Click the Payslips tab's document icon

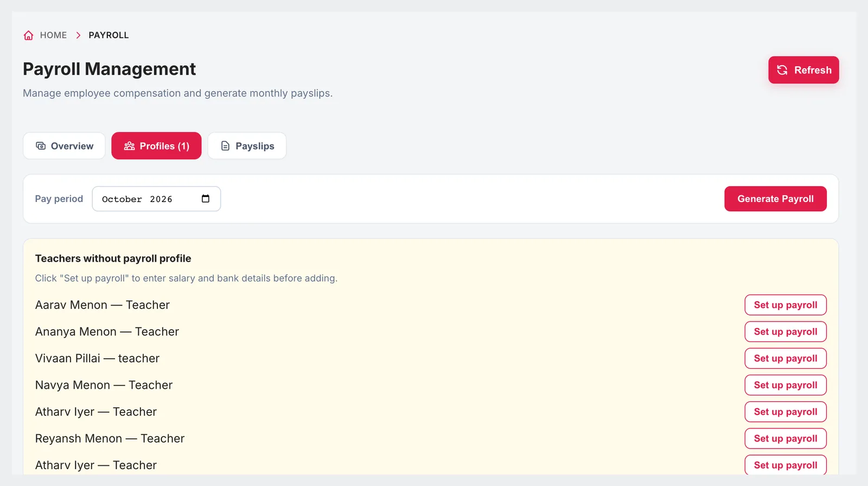[225, 146]
